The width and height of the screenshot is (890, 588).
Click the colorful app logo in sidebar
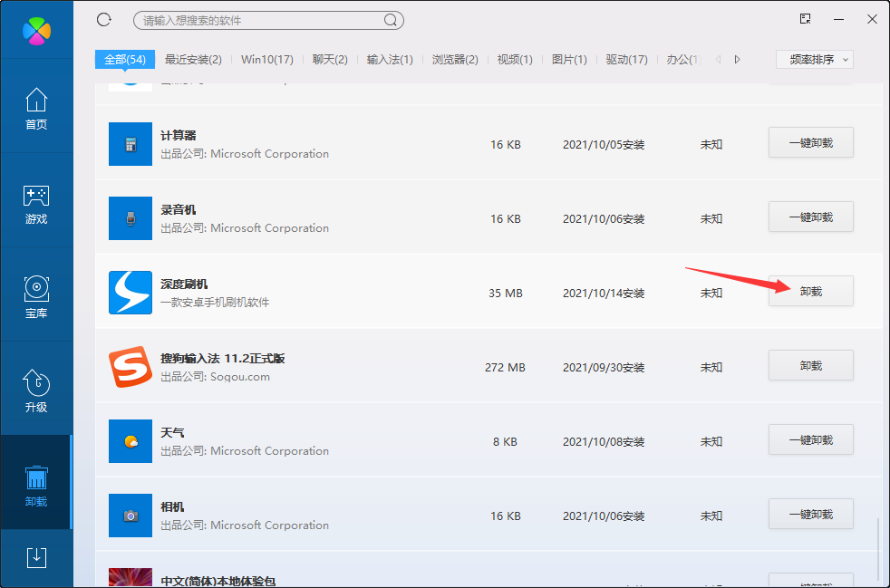tap(36, 31)
